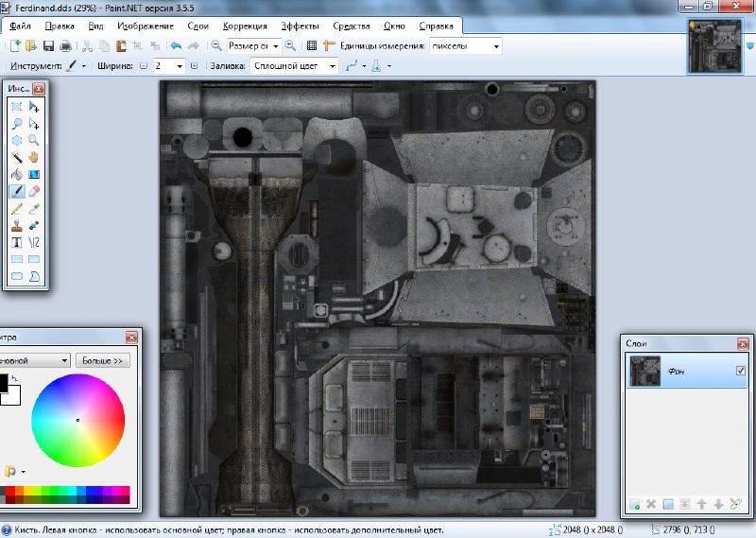The image size is (756, 538).
Task: Click the swap primary and secondary colors arrow
Action: point(14,378)
